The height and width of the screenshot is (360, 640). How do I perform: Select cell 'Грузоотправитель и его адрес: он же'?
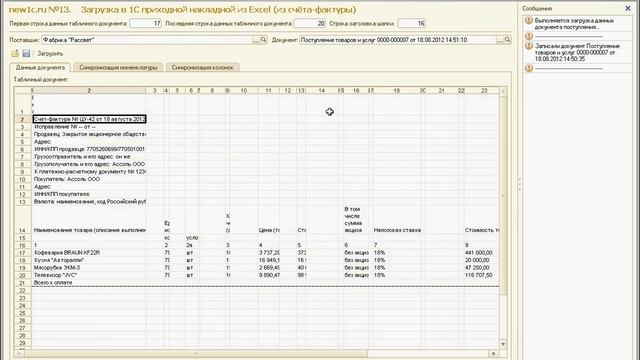coord(89,157)
